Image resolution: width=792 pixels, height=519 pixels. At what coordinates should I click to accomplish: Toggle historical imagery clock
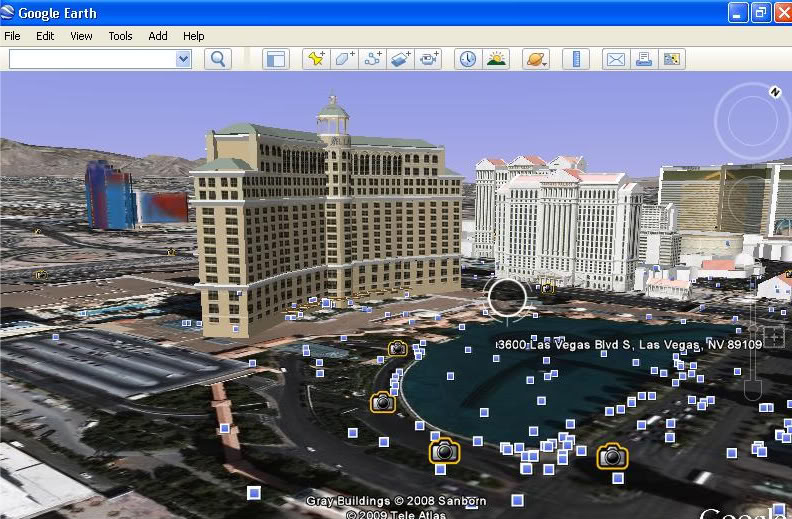tap(467, 59)
